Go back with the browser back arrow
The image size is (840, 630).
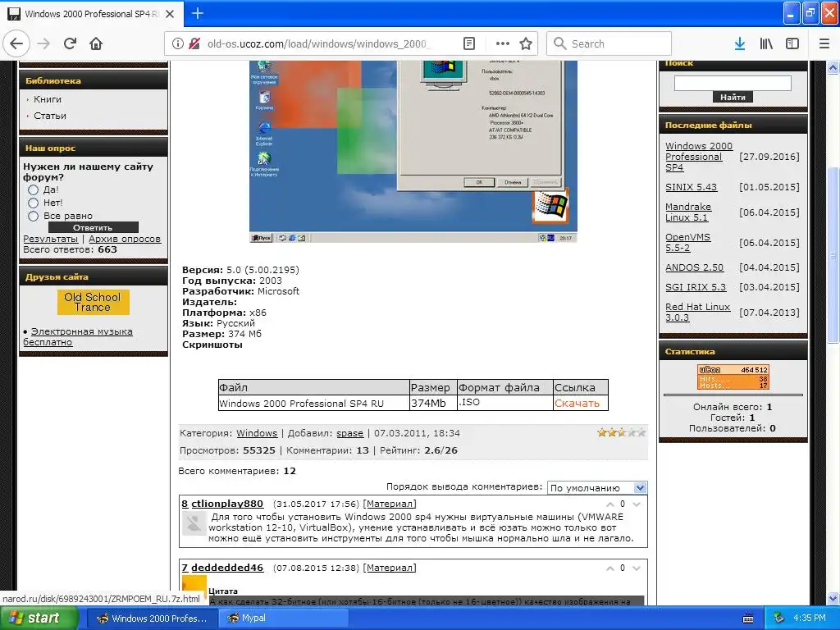16,43
